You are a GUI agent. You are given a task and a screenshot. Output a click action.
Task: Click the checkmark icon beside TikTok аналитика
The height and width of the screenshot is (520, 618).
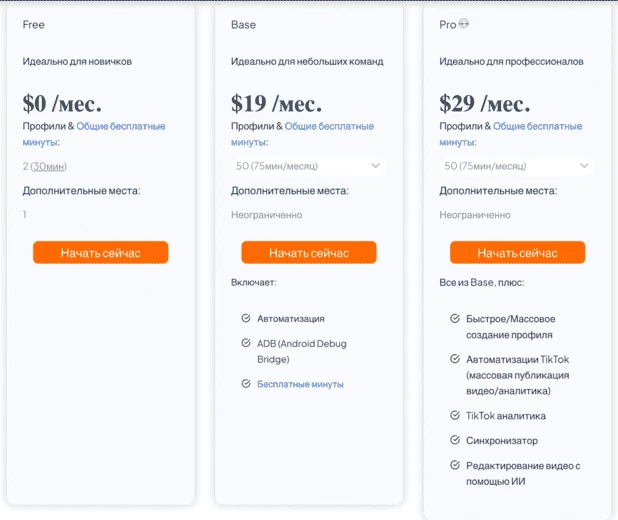click(455, 415)
